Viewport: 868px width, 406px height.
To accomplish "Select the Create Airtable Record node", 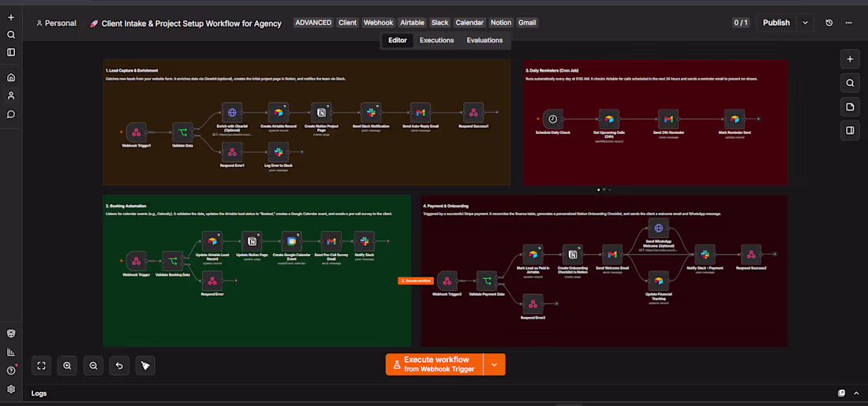I will click(x=279, y=112).
